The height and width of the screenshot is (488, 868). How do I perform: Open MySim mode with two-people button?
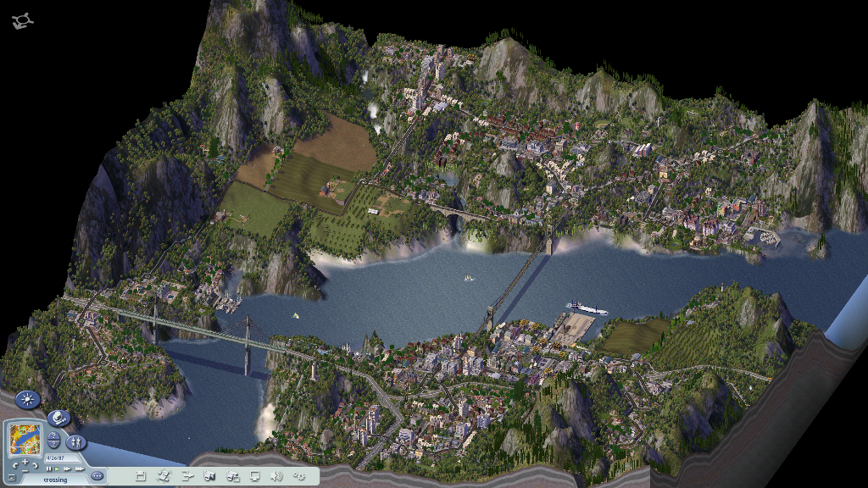click(x=76, y=442)
